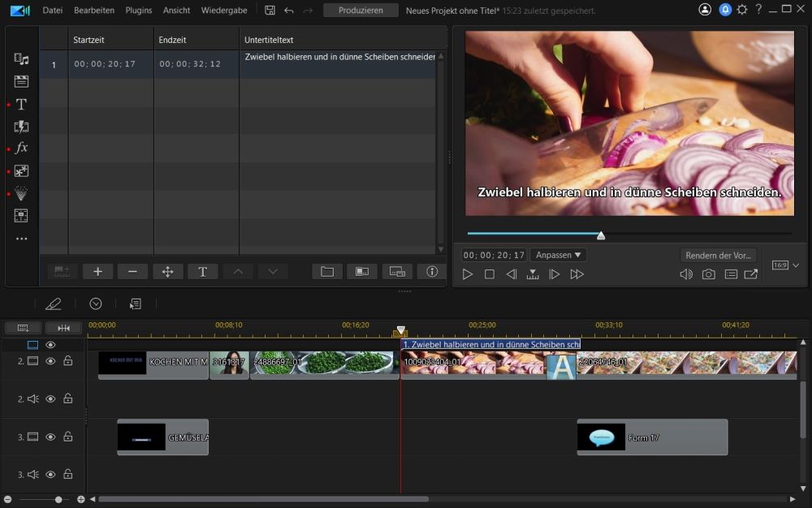Open the Title Room T icon
This screenshot has width=812, height=508.
(x=21, y=105)
